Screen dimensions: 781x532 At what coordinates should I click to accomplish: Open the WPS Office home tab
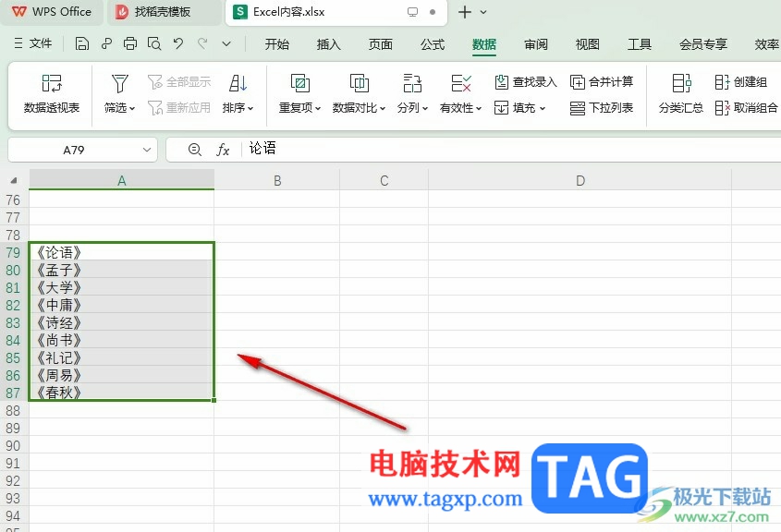click(52, 12)
